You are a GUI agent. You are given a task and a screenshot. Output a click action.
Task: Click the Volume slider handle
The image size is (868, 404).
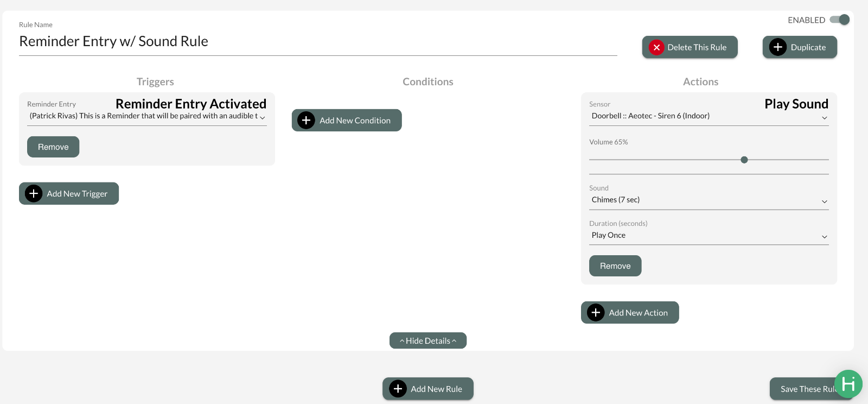744,160
